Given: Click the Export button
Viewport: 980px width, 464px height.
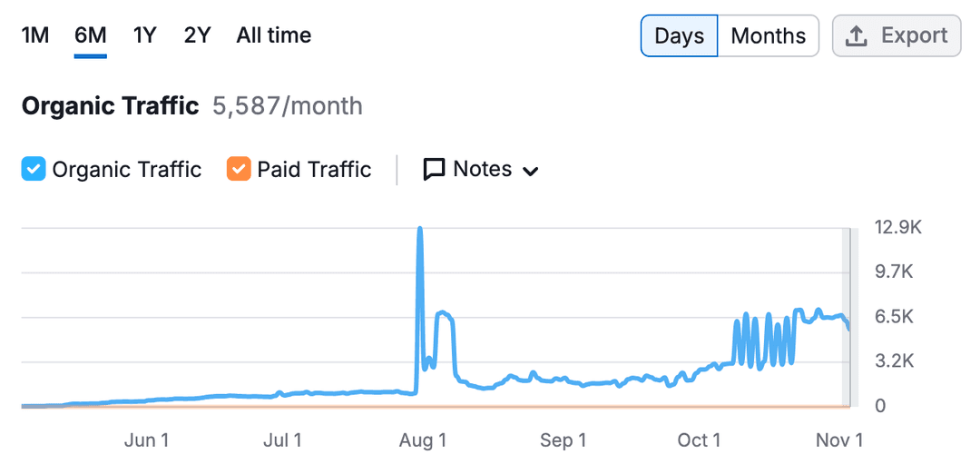Looking at the screenshot, I should click(897, 35).
